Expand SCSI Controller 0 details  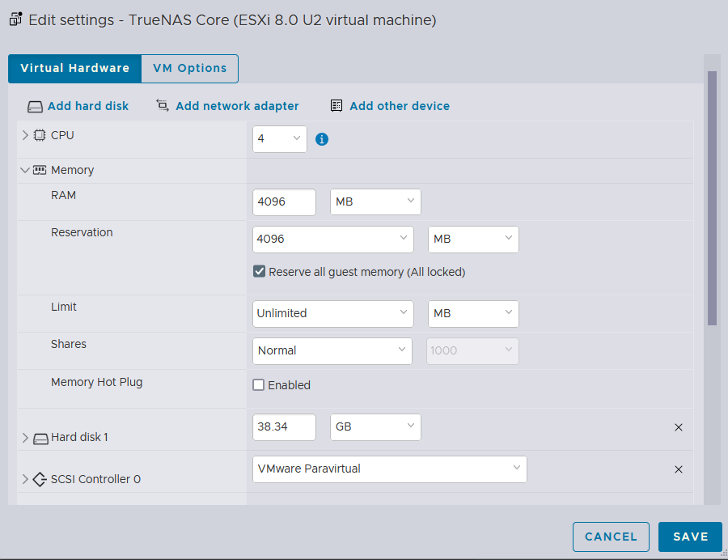[25, 479]
